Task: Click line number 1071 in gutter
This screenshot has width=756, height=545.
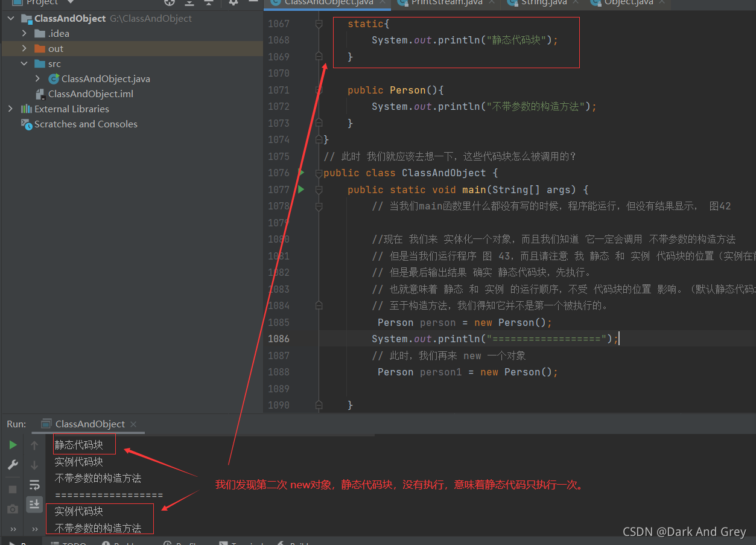Action: point(279,90)
